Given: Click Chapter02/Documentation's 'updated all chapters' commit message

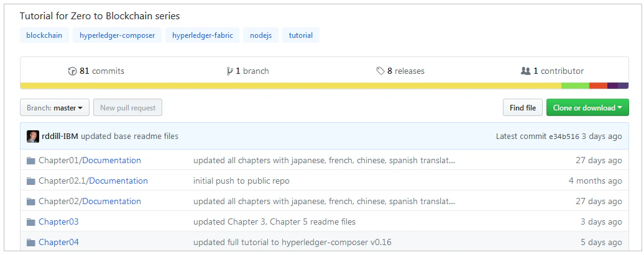Looking at the screenshot, I should click(x=324, y=201).
